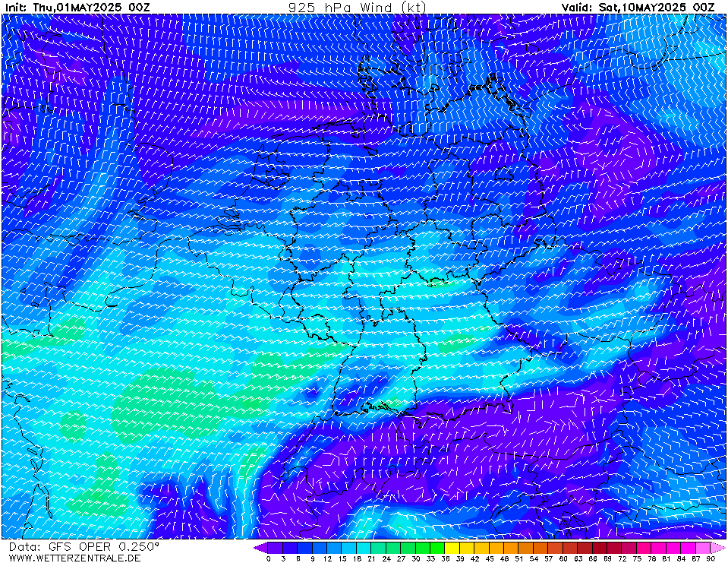Click the '90' label on the color scale
Image resolution: width=728 pixels, height=563 pixels.
coord(711,558)
